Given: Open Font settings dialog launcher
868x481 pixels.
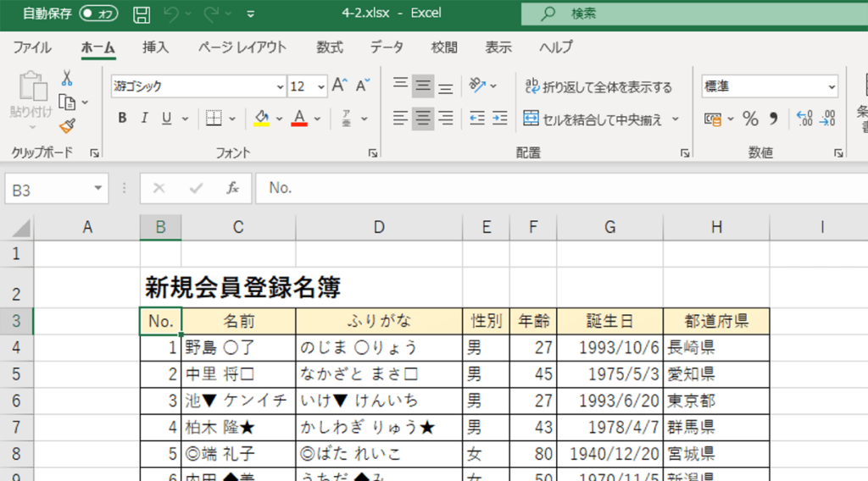Looking at the screenshot, I should tap(373, 153).
